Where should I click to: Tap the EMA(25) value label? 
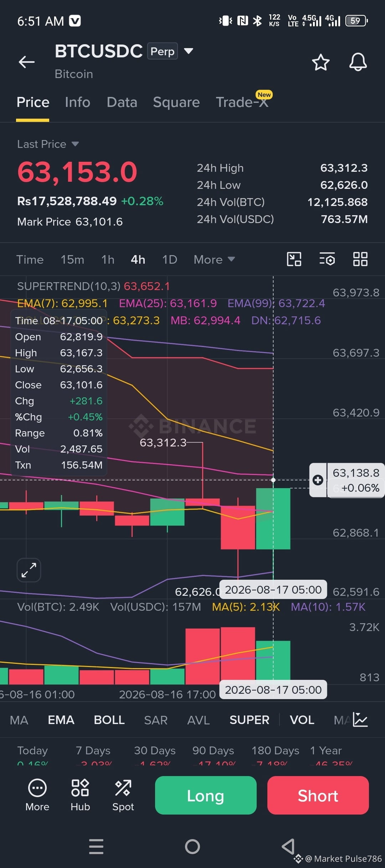click(x=168, y=303)
